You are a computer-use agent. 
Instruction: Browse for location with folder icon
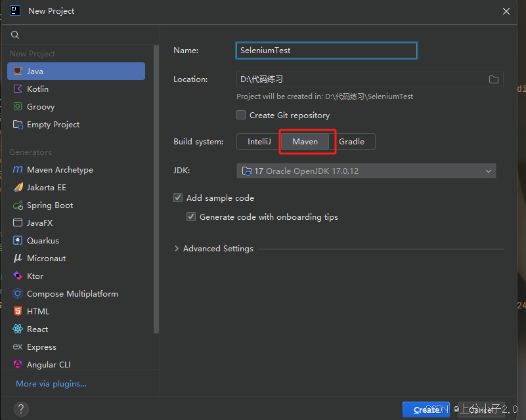pos(493,79)
